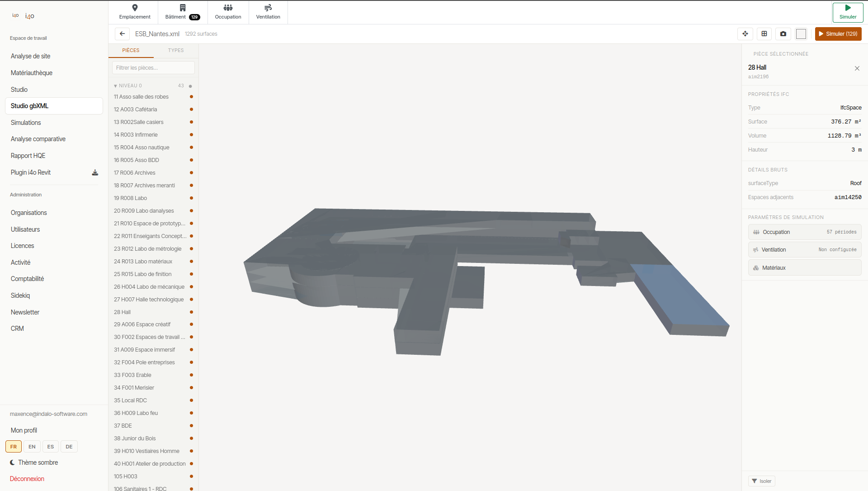Open the Occupation people step

tap(228, 12)
